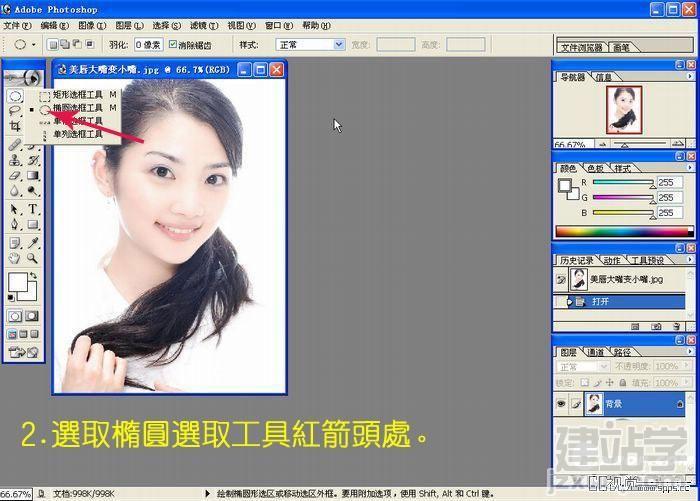700x501 pixels.
Task: Select the Elliptical Marquee tool in toolbox
Action: (15, 96)
